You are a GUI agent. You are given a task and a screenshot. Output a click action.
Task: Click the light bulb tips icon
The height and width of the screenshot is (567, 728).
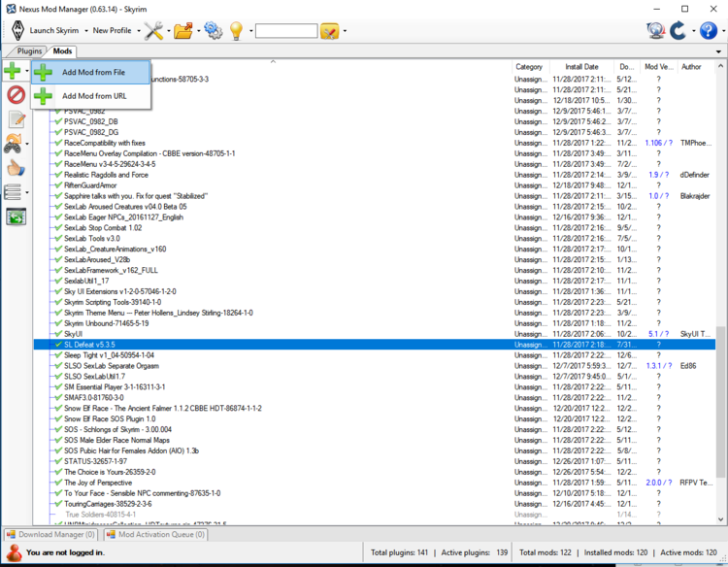236,31
